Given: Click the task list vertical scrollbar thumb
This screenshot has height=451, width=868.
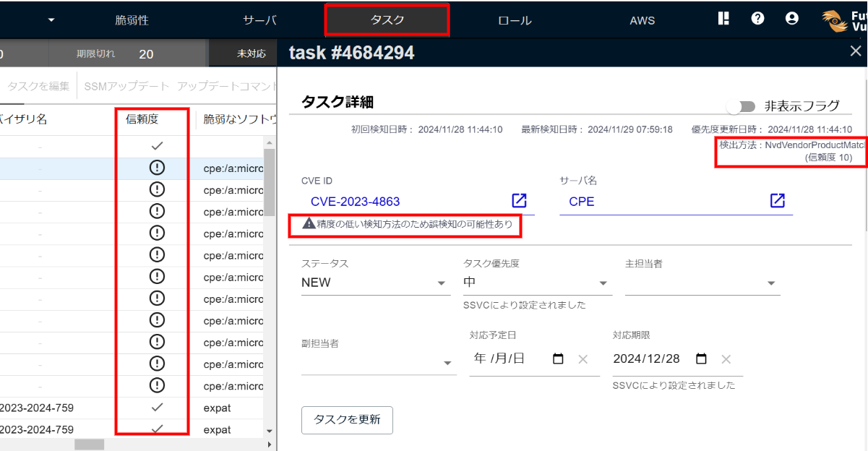Looking at the screenshot, I should [270, 183].
